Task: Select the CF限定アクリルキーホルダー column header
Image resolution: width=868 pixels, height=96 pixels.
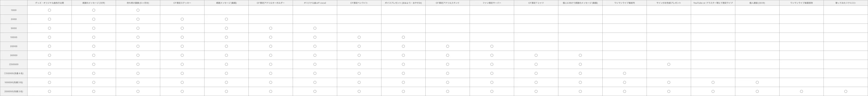Action: tap(270, 3)
